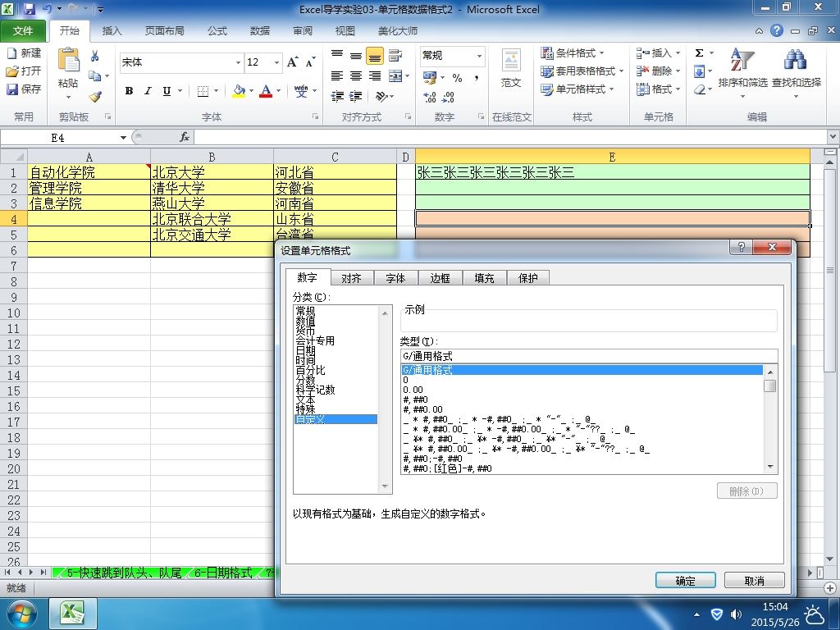Click Excel icon in taskbar

point(72,614)
